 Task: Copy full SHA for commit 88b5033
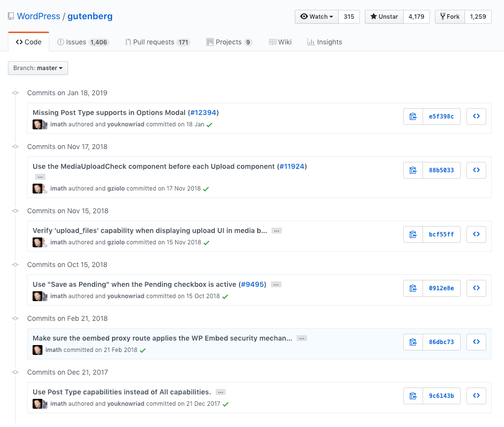click(413, 170)
